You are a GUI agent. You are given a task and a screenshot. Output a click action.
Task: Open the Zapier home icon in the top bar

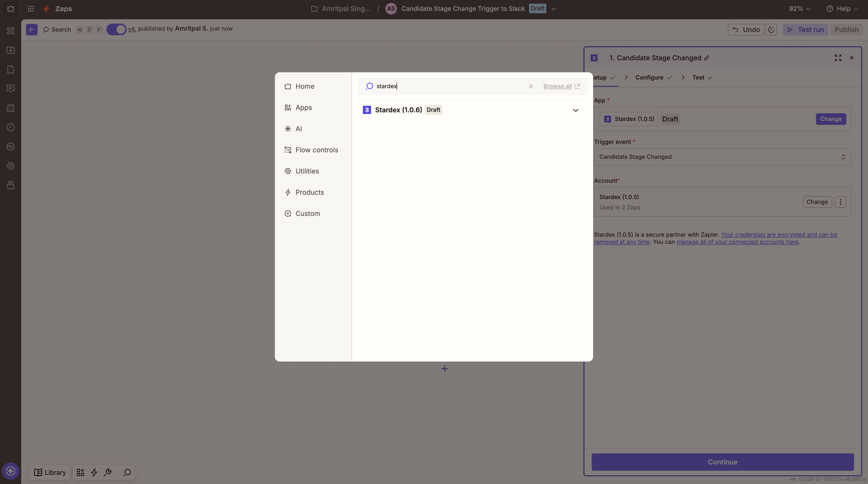[x=10, y=8]
